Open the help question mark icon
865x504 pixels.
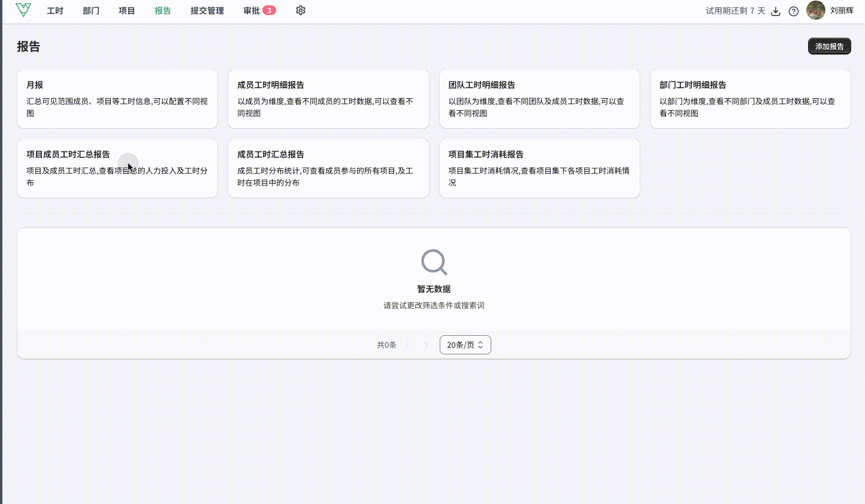pos(794,11)
